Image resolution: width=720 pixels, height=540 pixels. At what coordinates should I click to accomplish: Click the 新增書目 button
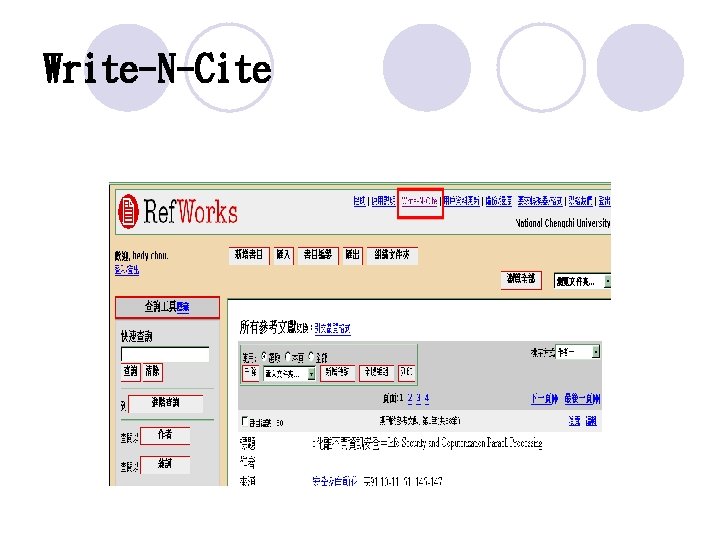pyautogui.click(x=249, y=255)
